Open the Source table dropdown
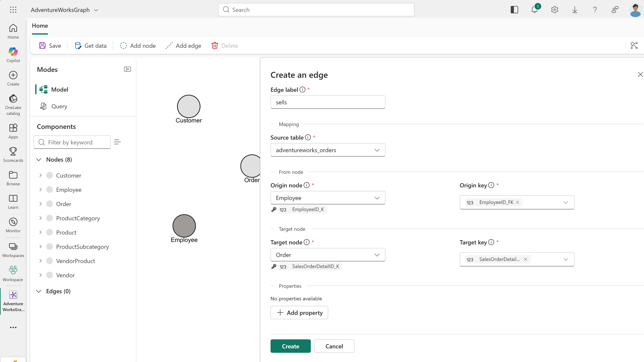 328,150
